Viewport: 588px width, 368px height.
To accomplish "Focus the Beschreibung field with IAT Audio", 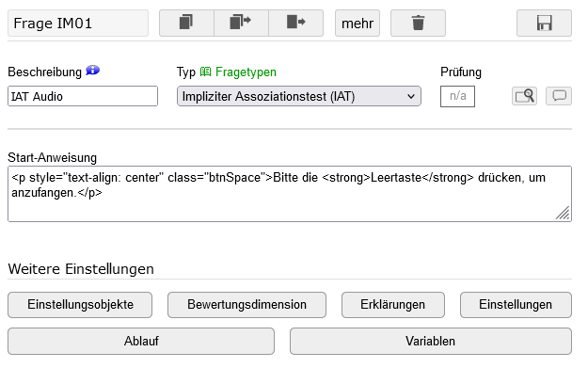I will pyautogui.click(x=83, y=96).
